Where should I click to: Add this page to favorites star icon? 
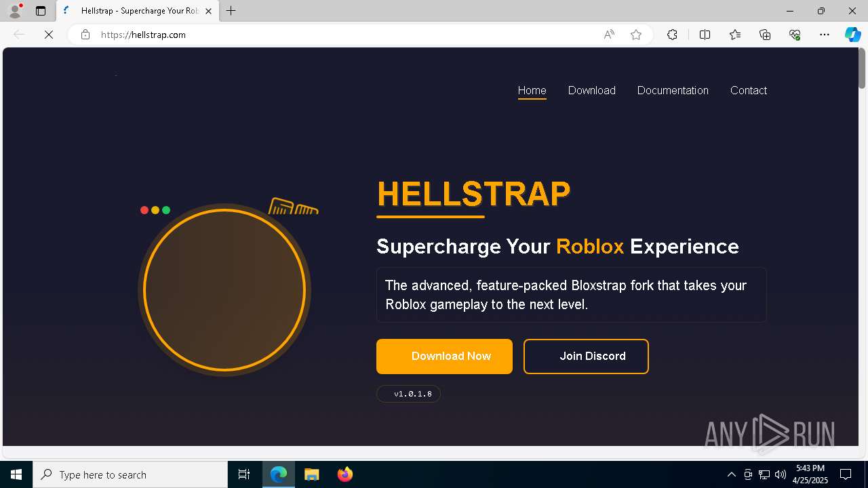(636, 35)
